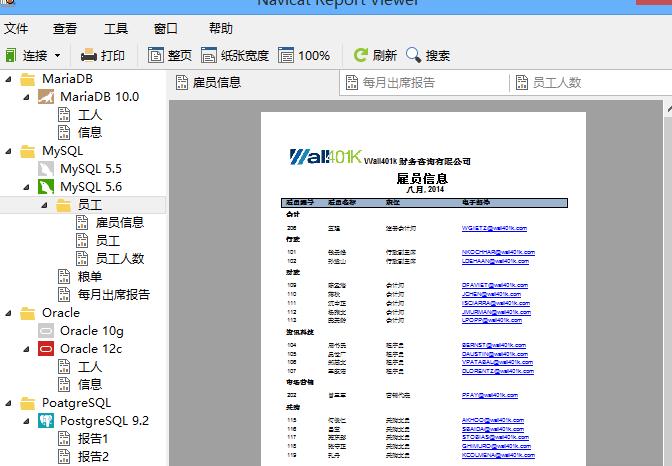This screenshot has height=466, width=672.
Task: Collapse the MariaDB folder group
Action: click(x=8, y=79)
